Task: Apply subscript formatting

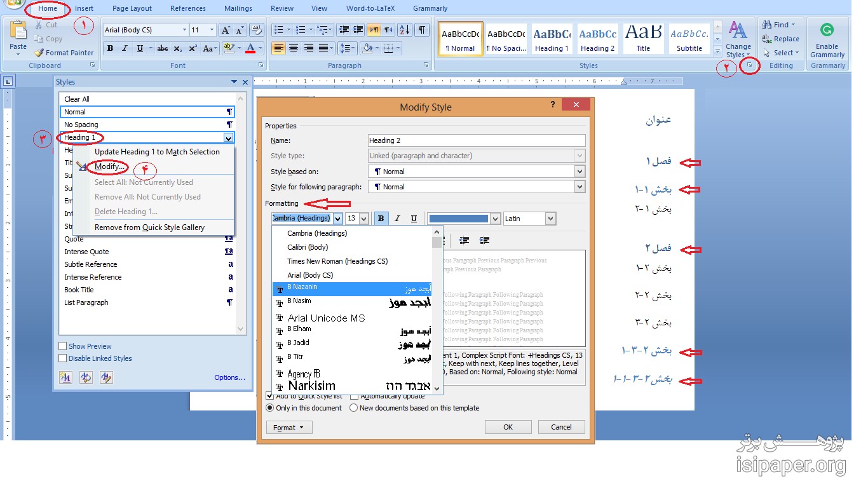Action: 178,48
